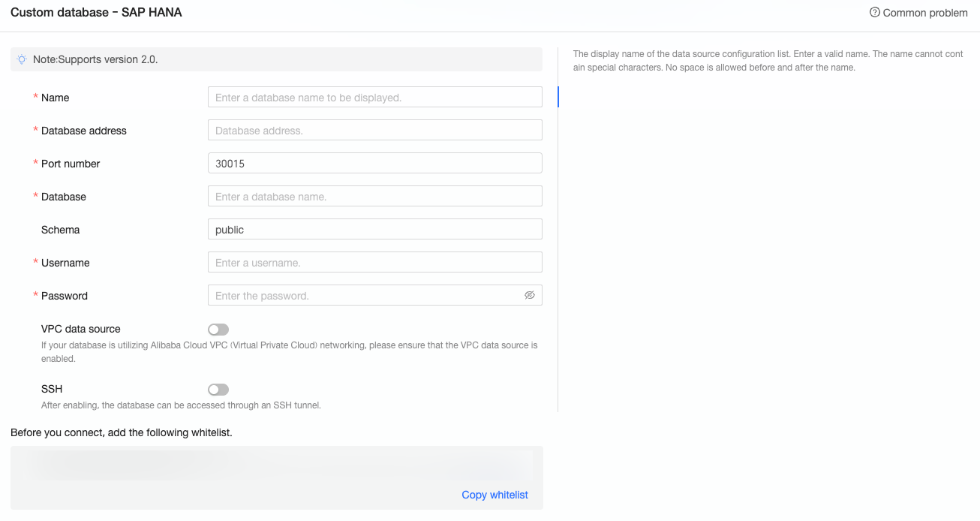This screenshot has height=521, width=980.
Task: Click the 'SSH' label
Action: click(x=52, y=389)
